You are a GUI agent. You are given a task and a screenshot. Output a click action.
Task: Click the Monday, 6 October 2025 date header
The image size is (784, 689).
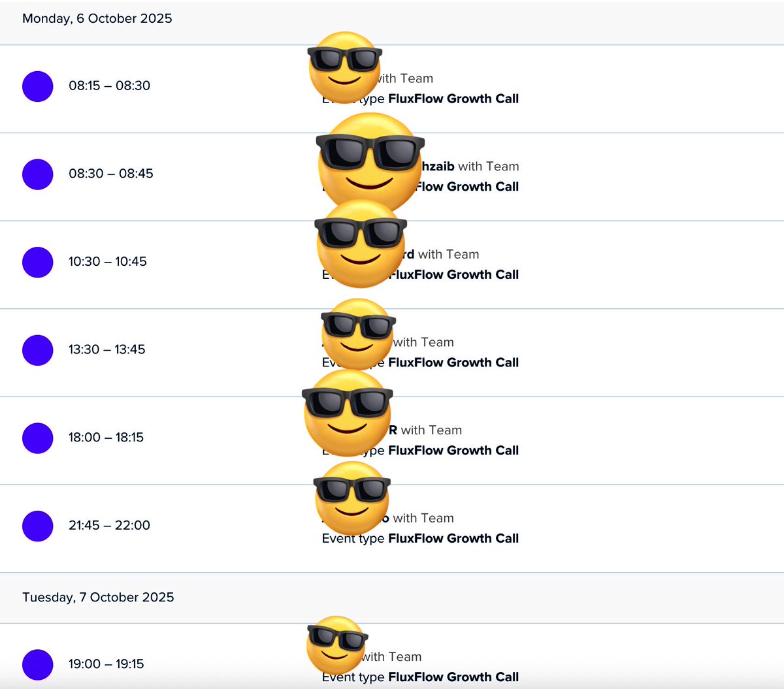97,18
